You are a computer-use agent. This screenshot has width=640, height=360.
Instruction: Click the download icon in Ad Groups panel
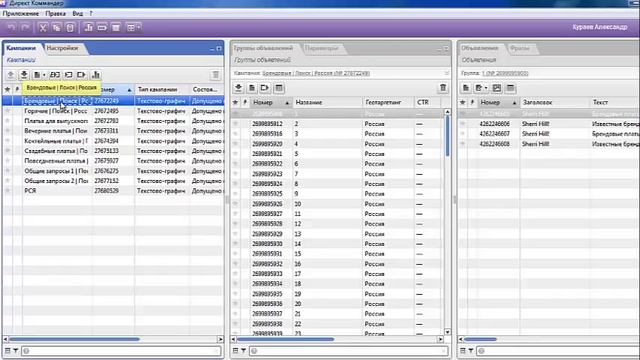(239, 88)
